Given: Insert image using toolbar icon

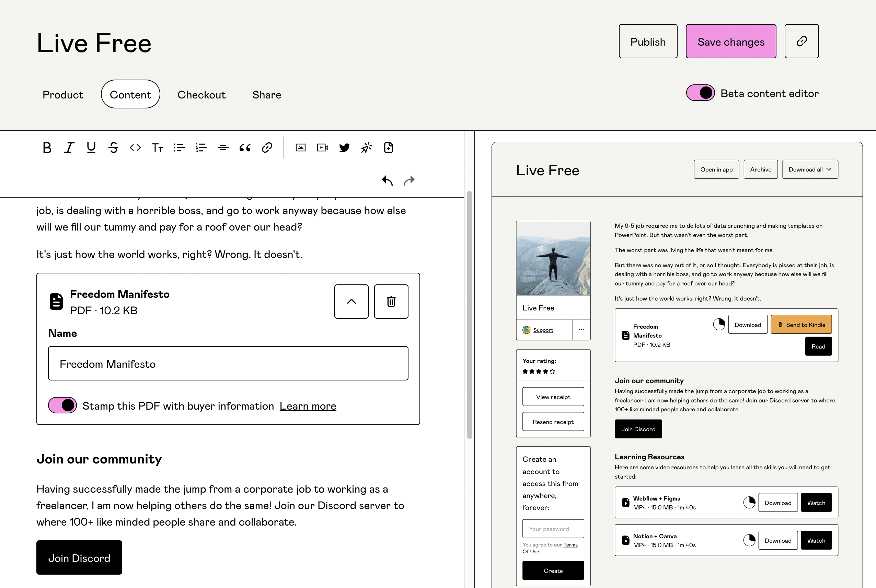Looking at the screenshot, I should [300, 148].
